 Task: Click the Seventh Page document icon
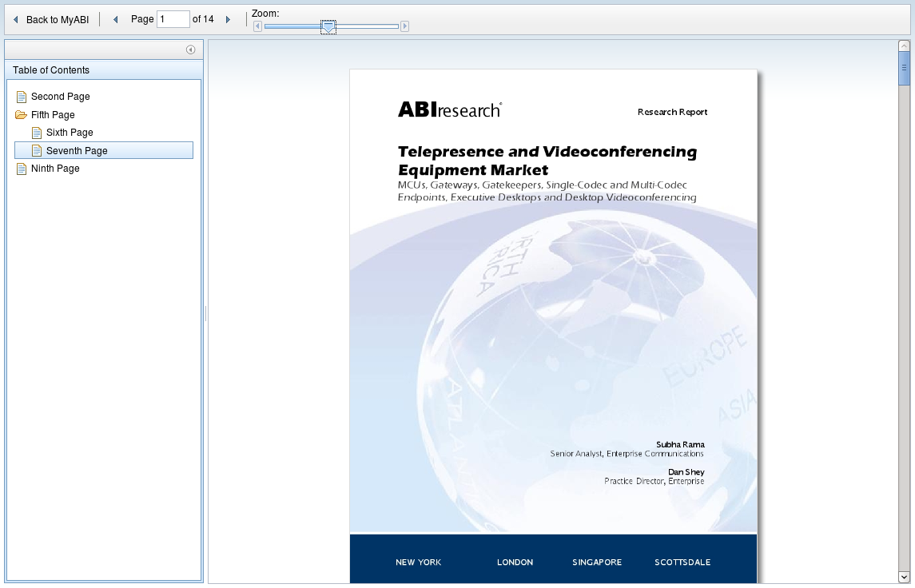(x=37, y=150)
